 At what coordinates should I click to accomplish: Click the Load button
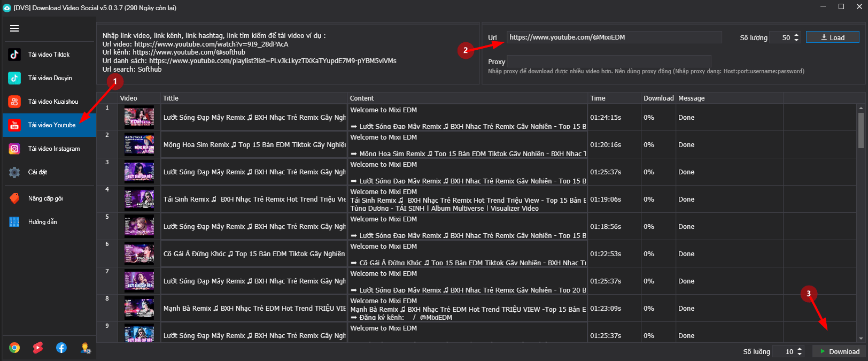coord(832,37)
